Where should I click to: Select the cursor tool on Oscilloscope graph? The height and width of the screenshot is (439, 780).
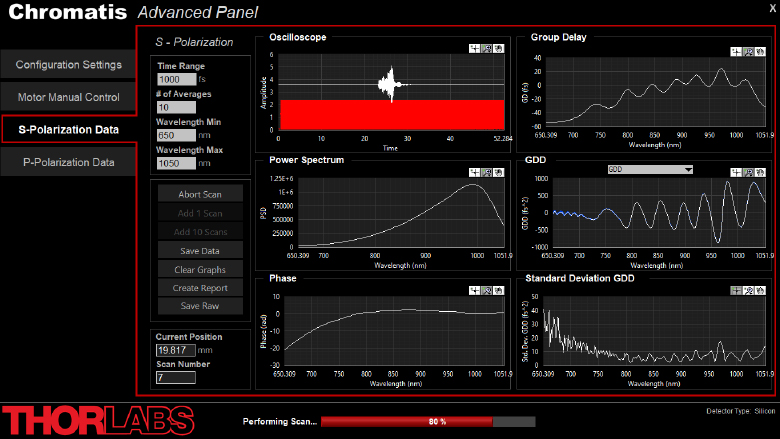[474, 48]
